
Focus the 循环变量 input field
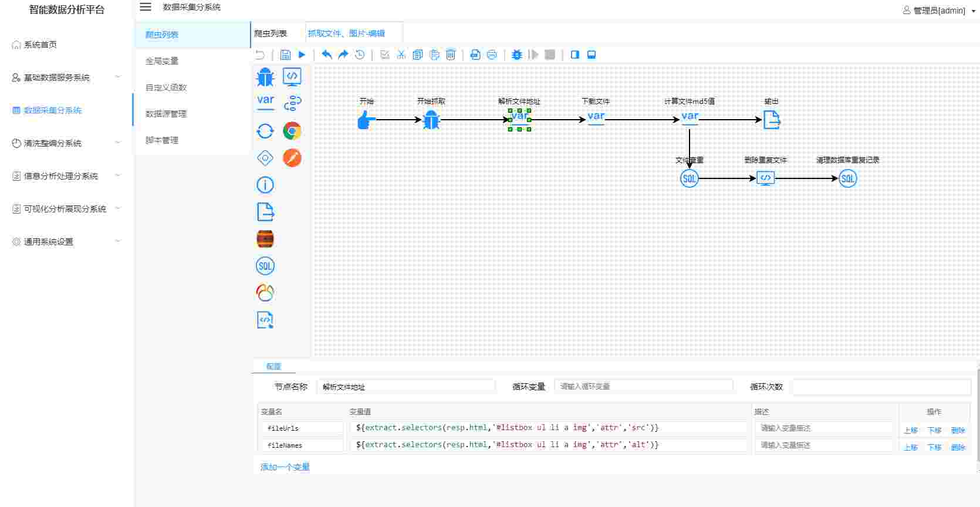click(x=644, y=386)
